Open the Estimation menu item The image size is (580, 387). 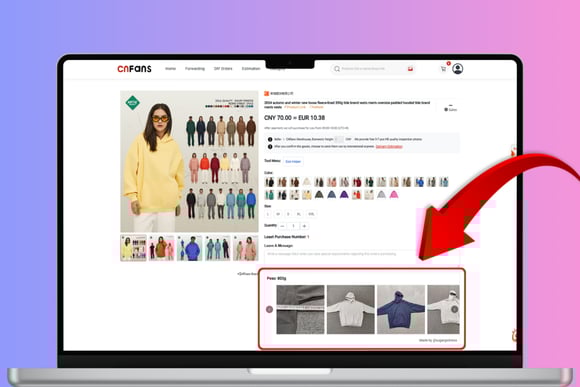(x=251, y=69)
